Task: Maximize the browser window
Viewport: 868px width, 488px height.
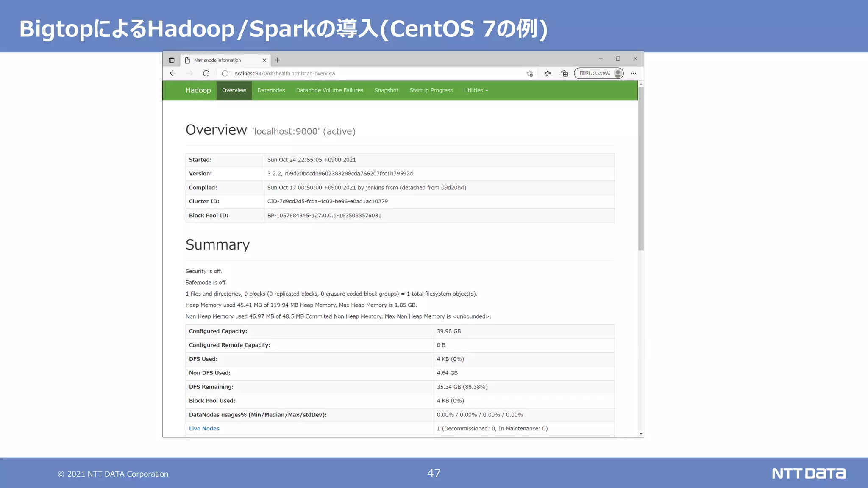Action: [618, 58]
